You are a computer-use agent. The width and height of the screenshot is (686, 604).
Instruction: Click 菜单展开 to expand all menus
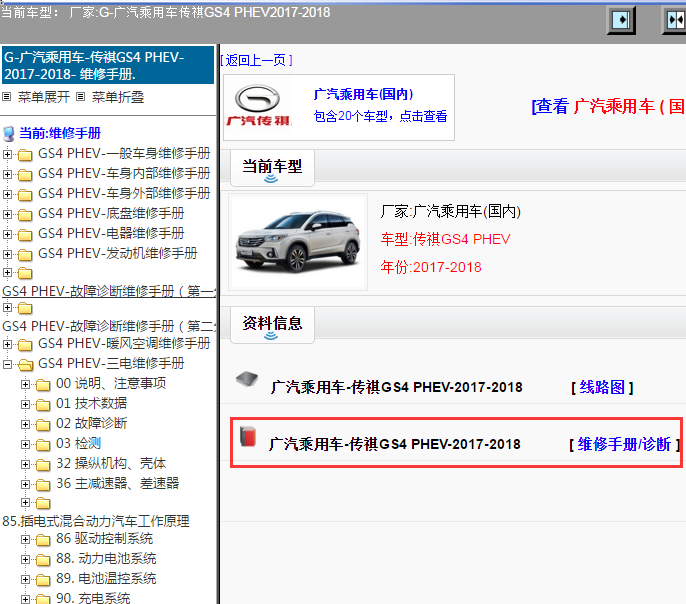click(x=44, y=97)
